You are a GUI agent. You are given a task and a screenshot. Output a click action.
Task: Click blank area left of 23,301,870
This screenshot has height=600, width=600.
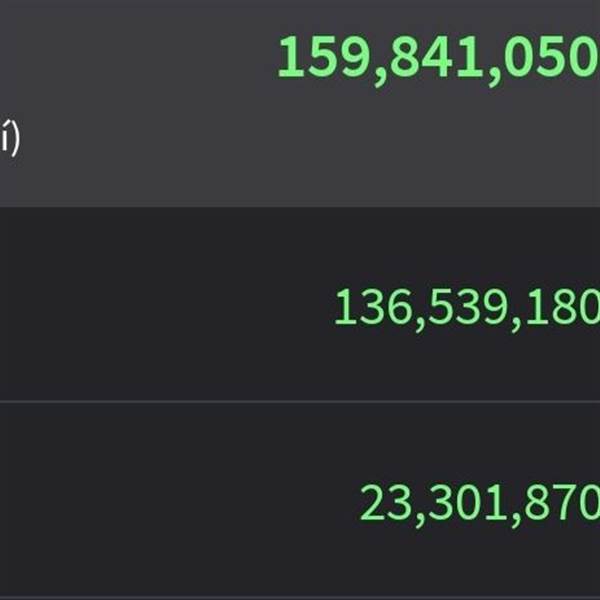[150, 504]
